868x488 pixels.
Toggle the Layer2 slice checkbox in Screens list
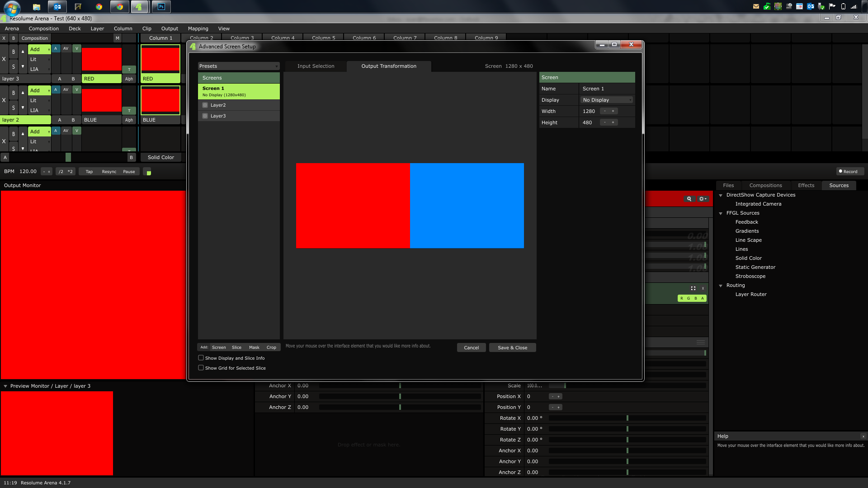click(205, 105)
